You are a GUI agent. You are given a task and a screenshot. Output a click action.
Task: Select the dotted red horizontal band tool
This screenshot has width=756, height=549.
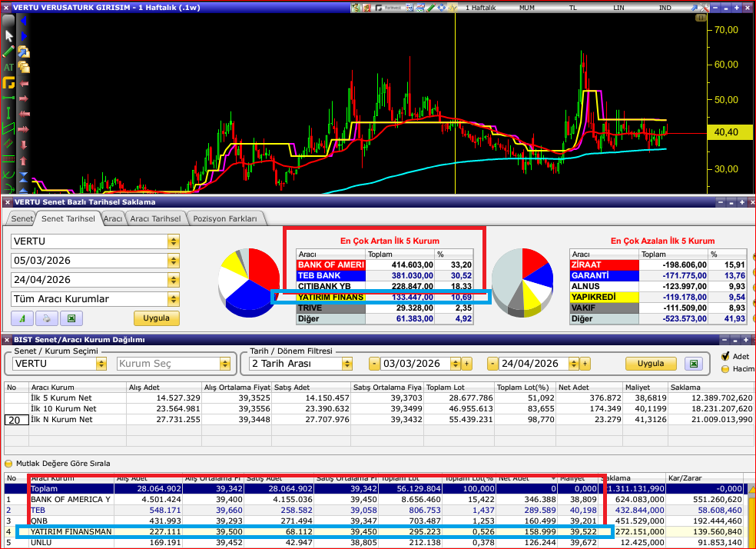pyautogui.click(x=8, y=158)
